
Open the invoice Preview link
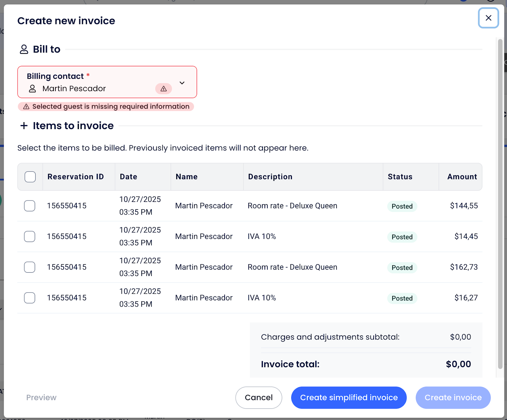point(41,398)
